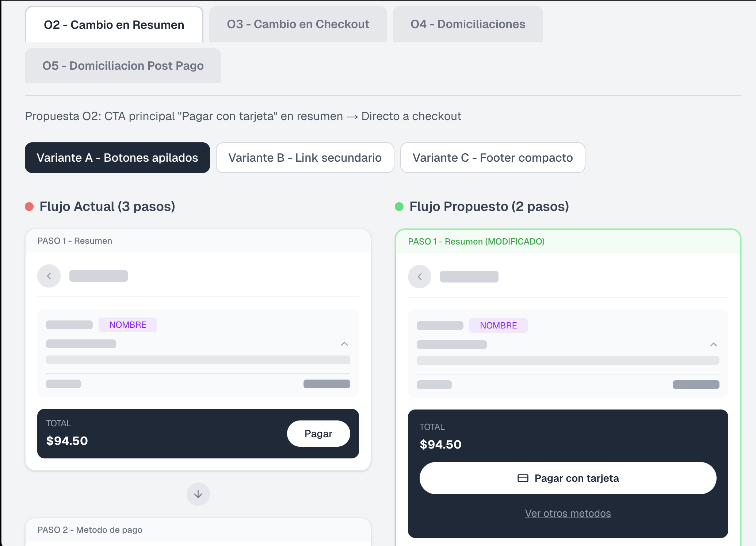The height and width of the screenshot is (546, 756).
Task: Click the green dot beside Flujo Propuesto
Action: tap(399, 207)
